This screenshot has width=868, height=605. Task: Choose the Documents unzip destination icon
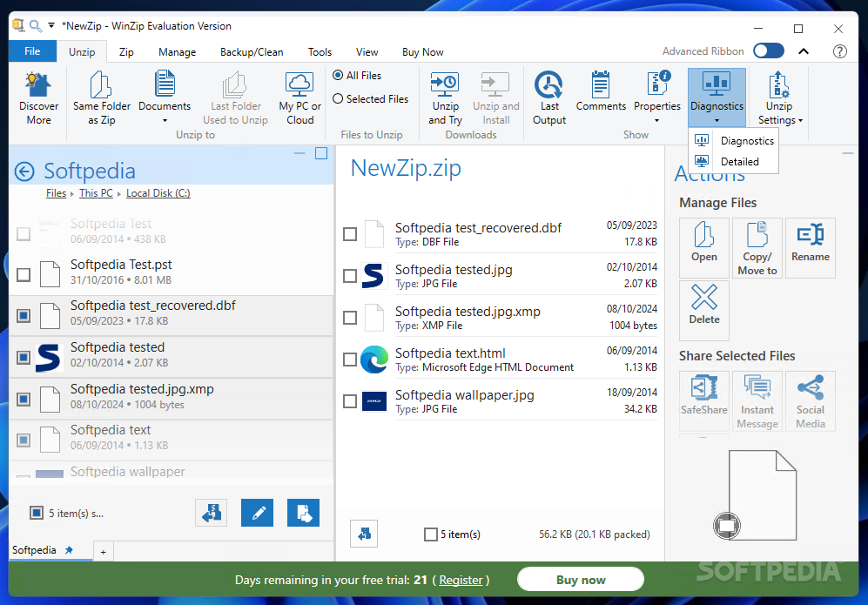[x=165, y=84]
